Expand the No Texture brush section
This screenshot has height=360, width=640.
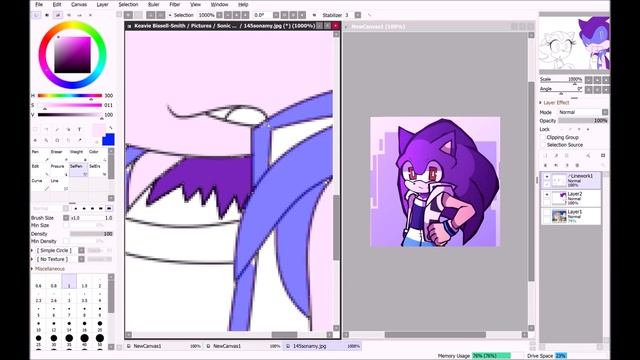(32, 259)
